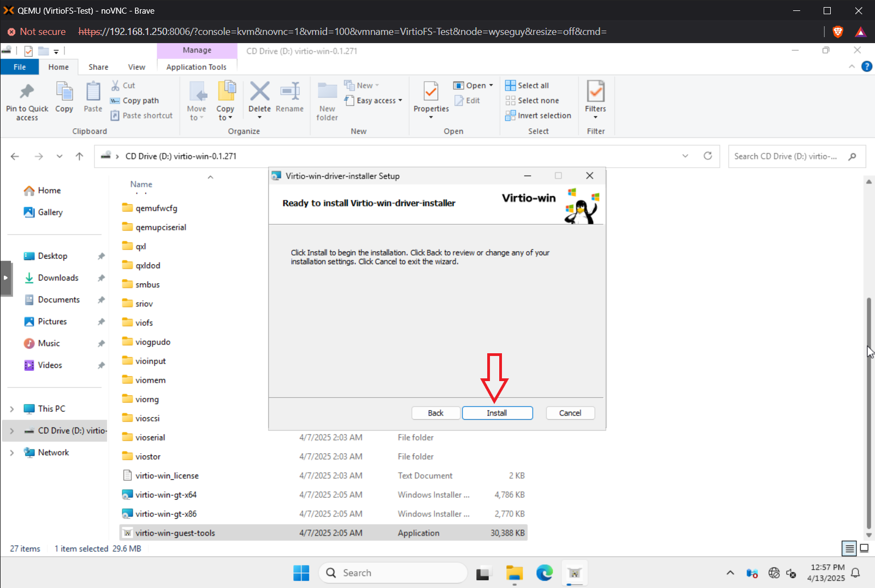Open the Application Tools tab
Viewport: 875px width, 588px height.
point(197,67)
